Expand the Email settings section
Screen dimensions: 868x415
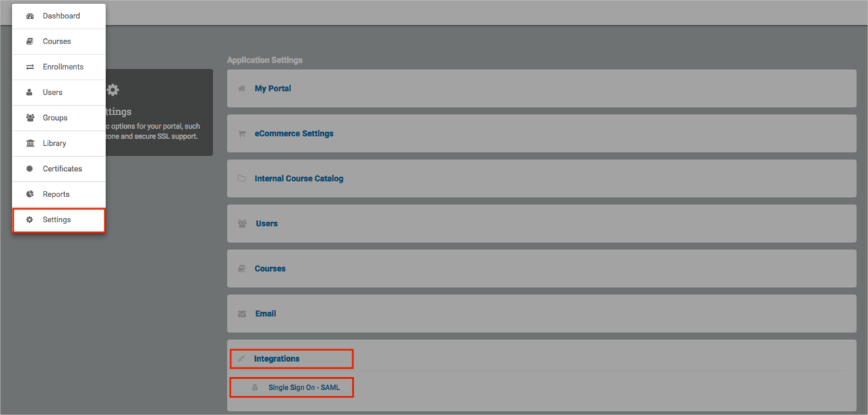(265, 313)
